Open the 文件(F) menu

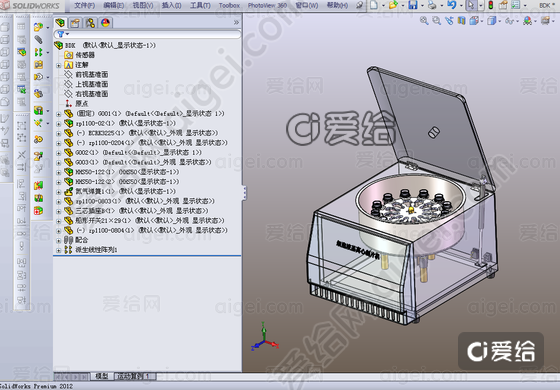84,5
